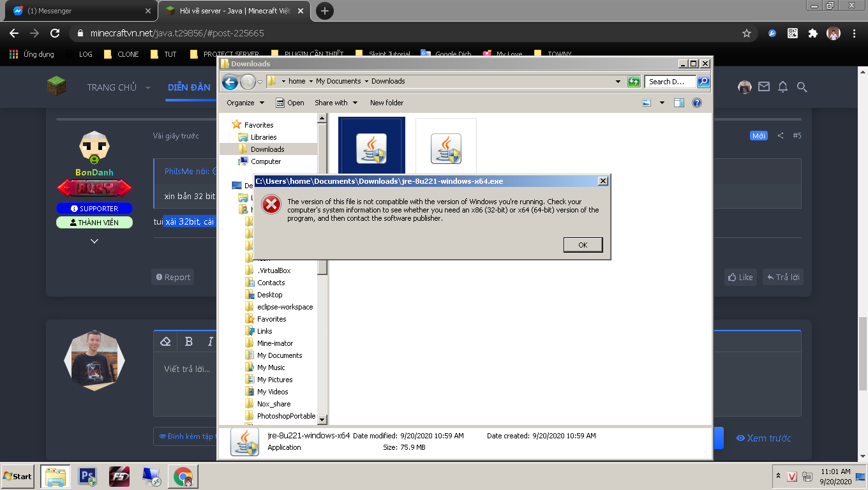The height and width of the screenshot is (490, 868).
Task: Click the refresh icon beside address bar
Action: pyautogui.click(x=634, y=82)
